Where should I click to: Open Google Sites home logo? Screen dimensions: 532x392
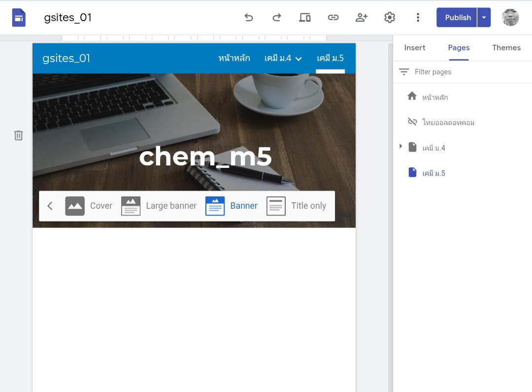19,18
